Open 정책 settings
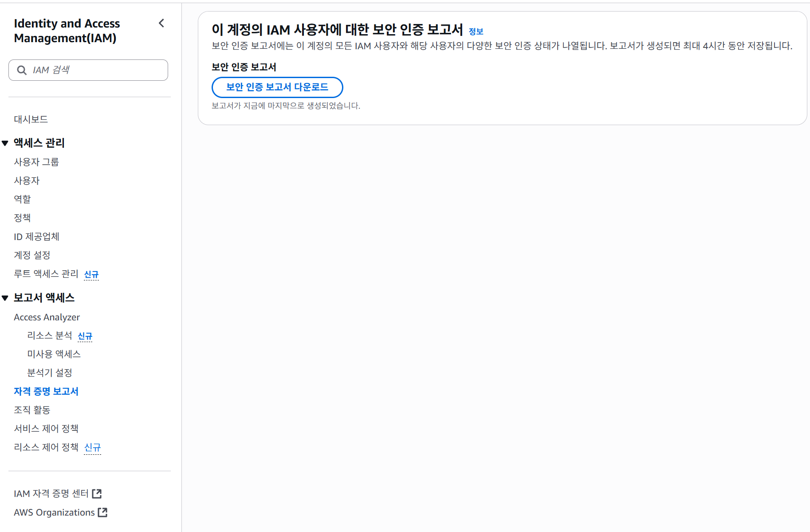Viewport: 810px width, 532px height. 22,217
